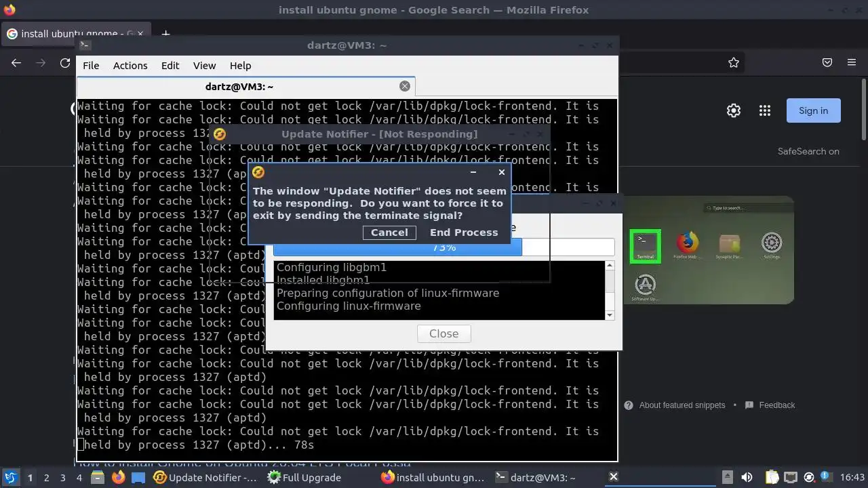
Task: Open the terminal Help menu
Action: tap(241, 66)
